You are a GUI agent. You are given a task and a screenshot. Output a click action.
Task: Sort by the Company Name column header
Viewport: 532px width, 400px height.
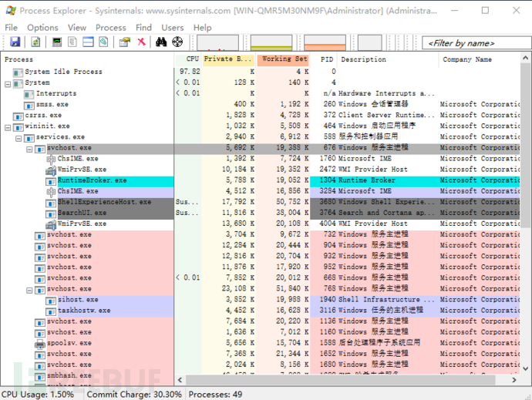pyautogui.click(x=480, y=59)
